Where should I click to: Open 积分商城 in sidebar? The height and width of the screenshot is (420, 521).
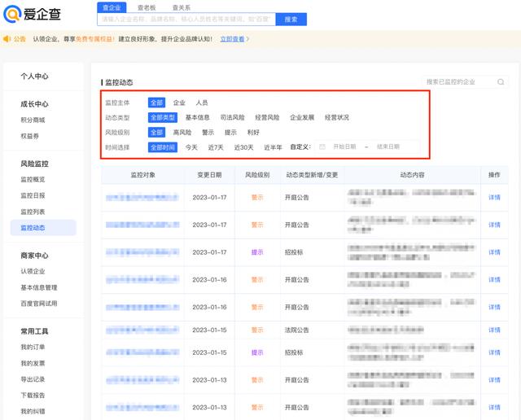[x=33, y=120]
